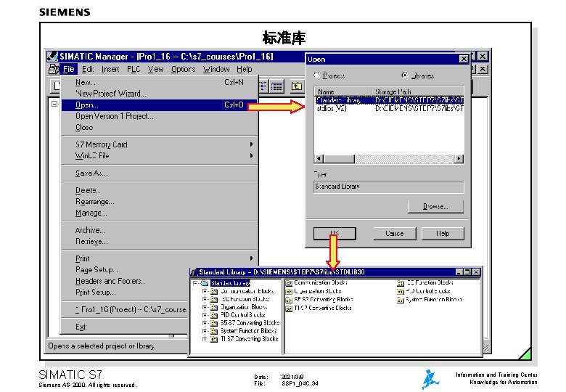Expand System Function Blocks tree node
Viewport: 566px width, 392px height.
(x=205, y=331)
